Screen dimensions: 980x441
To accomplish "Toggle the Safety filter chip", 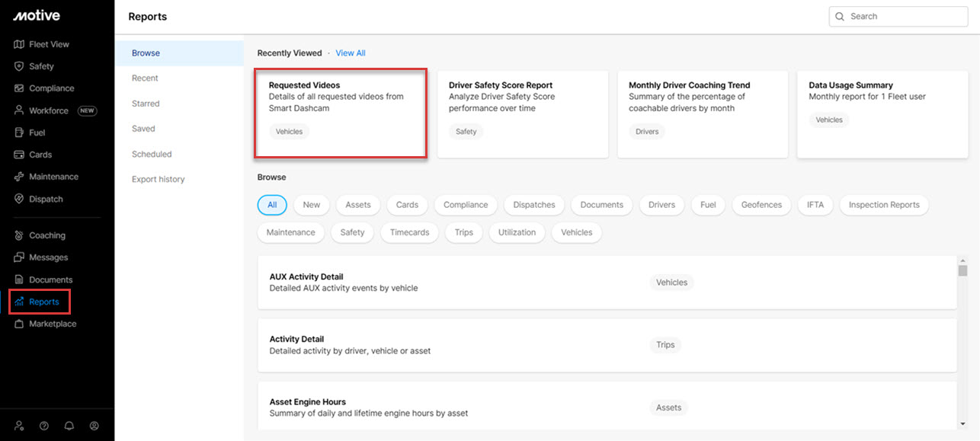I will 352,232.
